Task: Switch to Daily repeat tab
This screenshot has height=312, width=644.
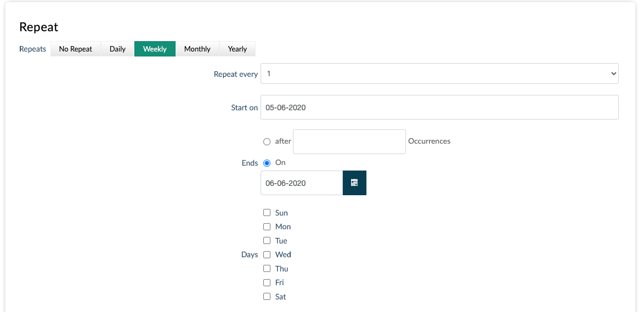Action: [x=117, y=49]
